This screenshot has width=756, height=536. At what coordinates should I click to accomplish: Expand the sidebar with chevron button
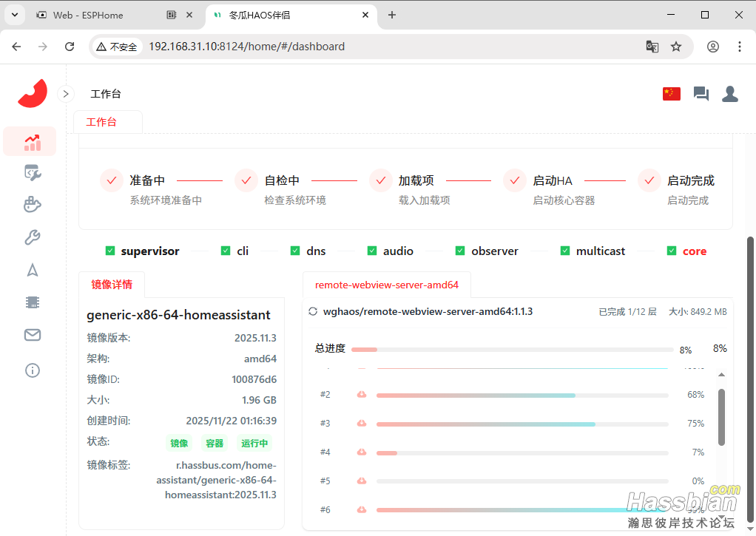pyautogui.click(x=66, y=94)
